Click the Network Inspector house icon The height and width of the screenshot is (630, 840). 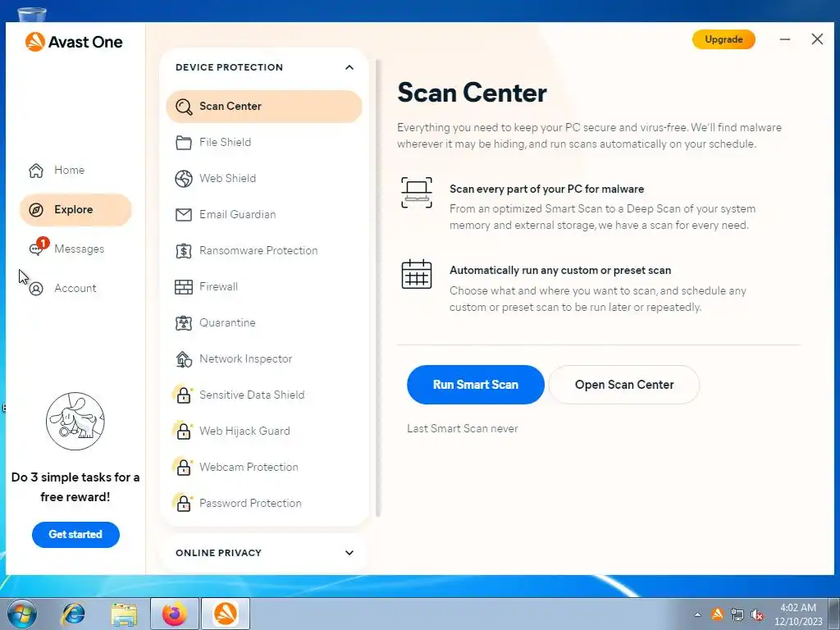coord(184,359)
